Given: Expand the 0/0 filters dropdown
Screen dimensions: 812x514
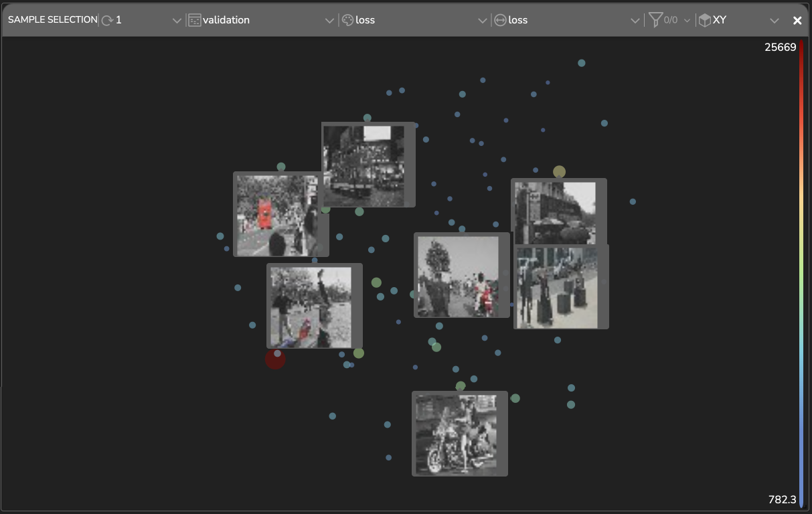Looking at the screenshot, I should pos(687,21).
